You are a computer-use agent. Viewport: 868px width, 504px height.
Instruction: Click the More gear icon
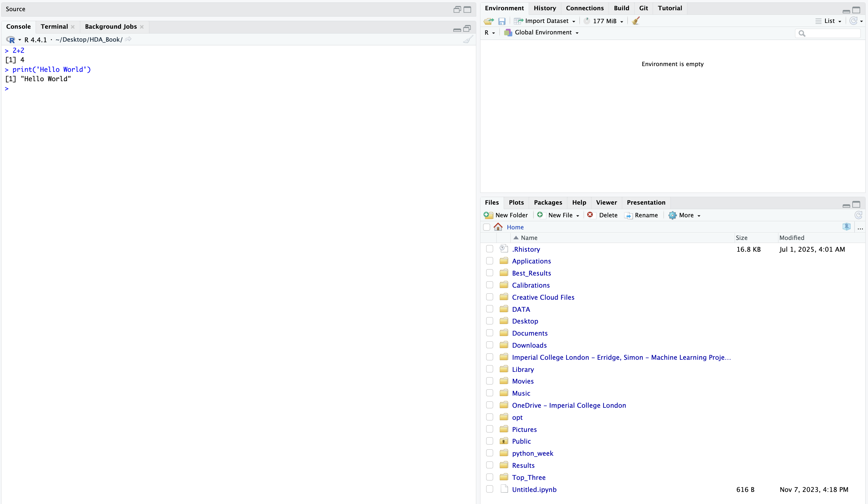pyautogui.click(x=672, y=215)
